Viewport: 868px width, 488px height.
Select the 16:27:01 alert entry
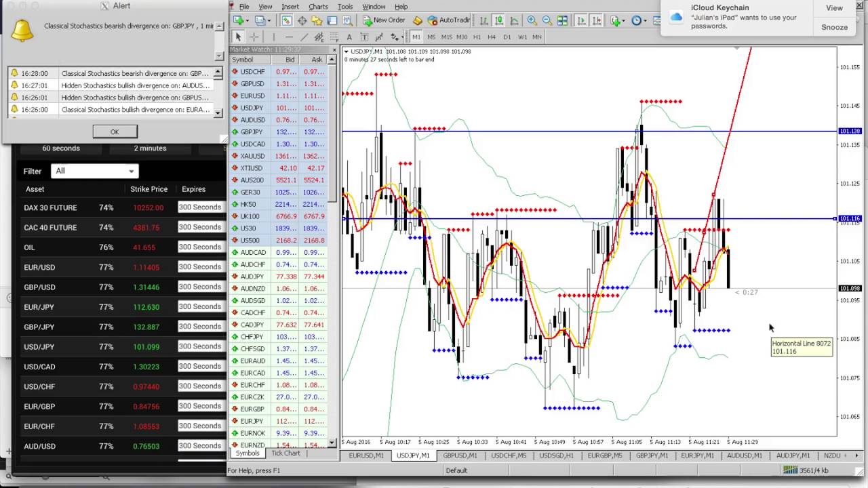tap(111, 85)
